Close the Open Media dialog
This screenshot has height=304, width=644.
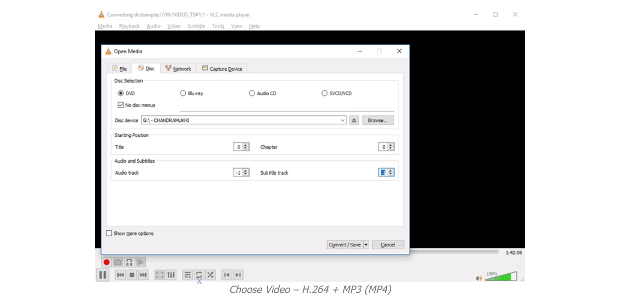click(x=399, y=51)
